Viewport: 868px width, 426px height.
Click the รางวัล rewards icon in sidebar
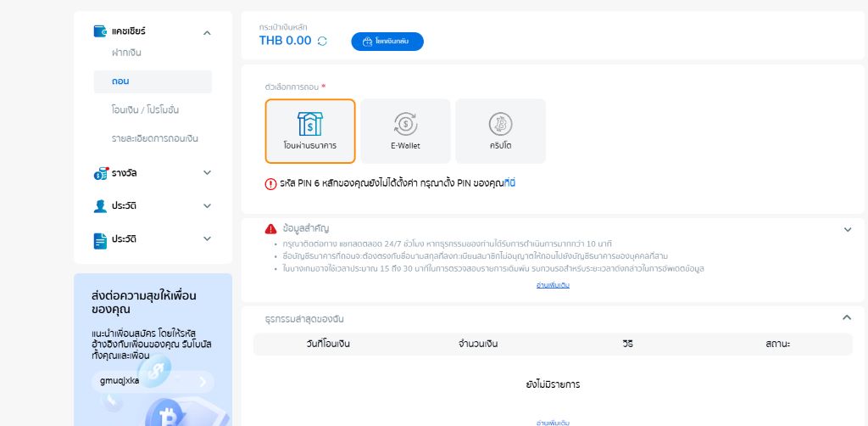[x=101, y=173]
